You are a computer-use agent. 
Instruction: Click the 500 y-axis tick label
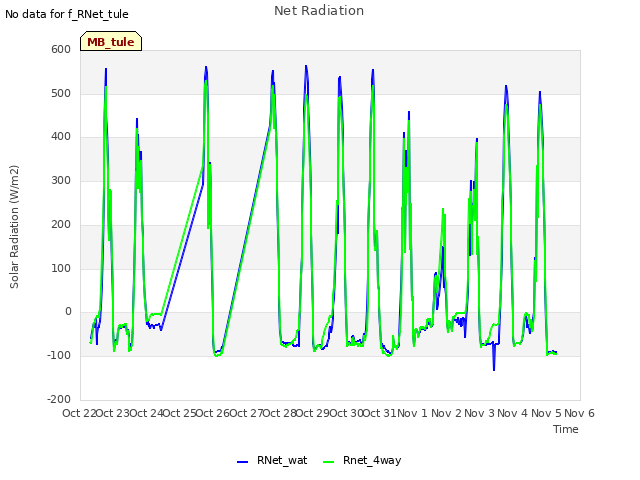61,93
